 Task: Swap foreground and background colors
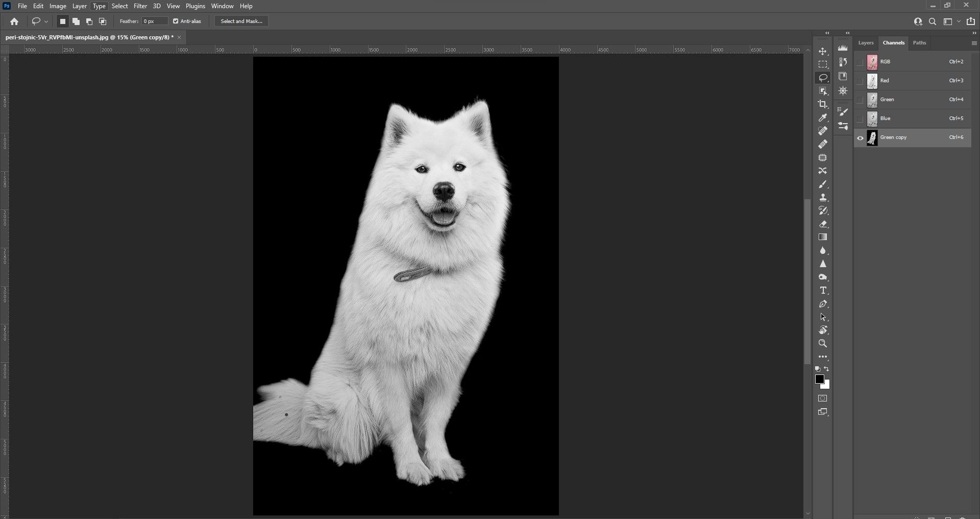(827, 369)
